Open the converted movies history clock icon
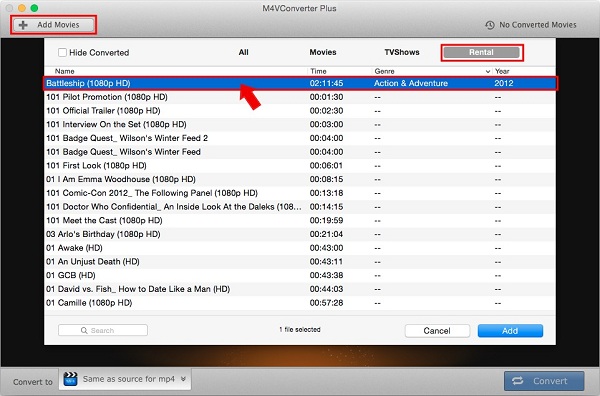The width and height of the screenshot is (600, 396). [x=489, y=25]
